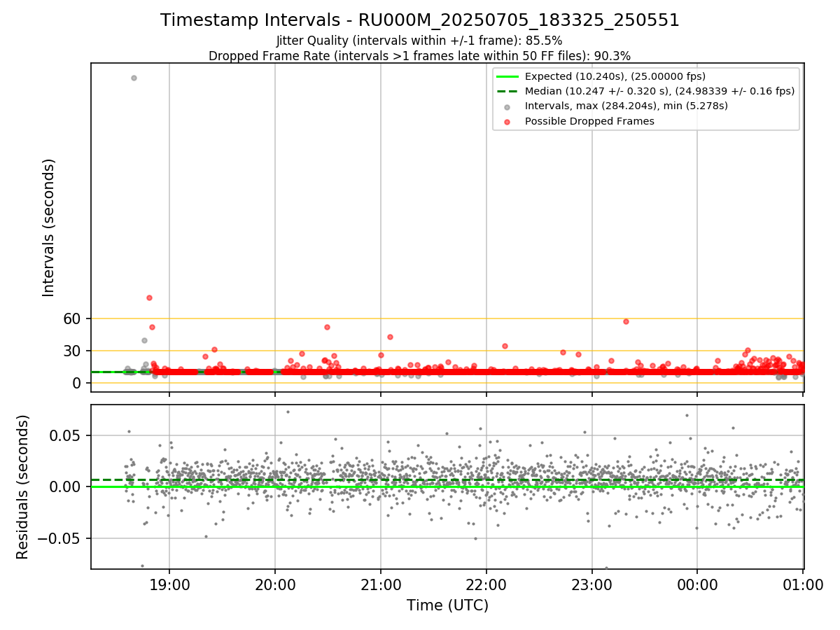
Task: Click the 23:00 time tick label
Action: point(592,585)
